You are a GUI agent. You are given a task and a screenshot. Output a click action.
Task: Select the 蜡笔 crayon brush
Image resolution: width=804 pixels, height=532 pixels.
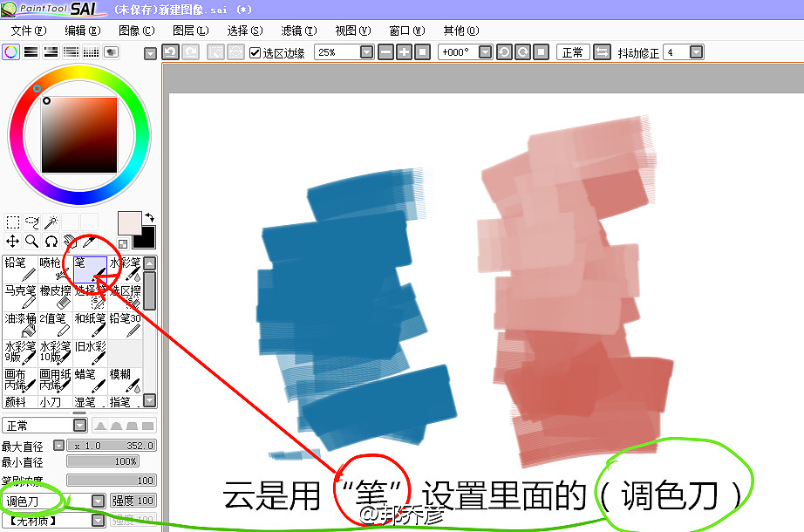click(90, 380)
